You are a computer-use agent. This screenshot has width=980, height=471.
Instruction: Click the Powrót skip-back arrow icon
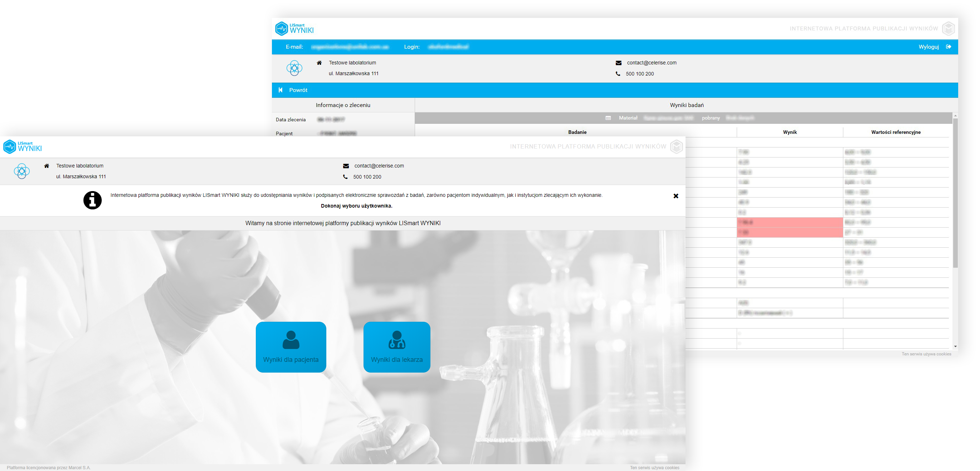(x=281, y=90)
